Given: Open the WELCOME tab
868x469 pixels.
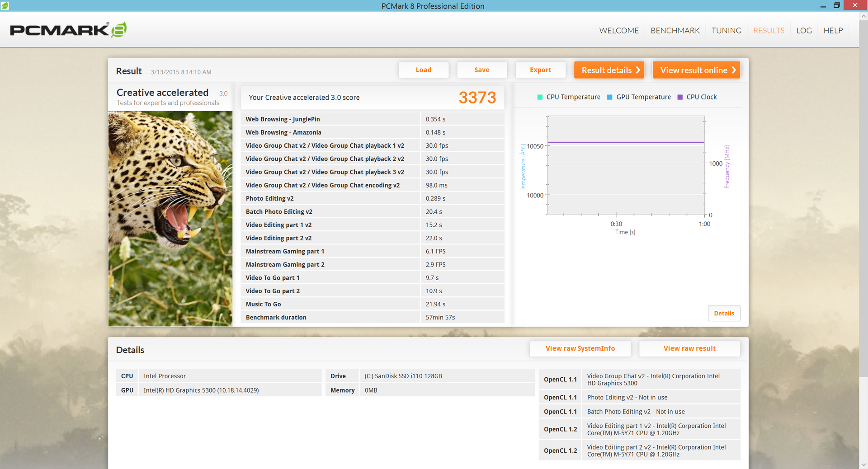Looking at the screenshot, I should pyautogui.click(x=619, y=30).
